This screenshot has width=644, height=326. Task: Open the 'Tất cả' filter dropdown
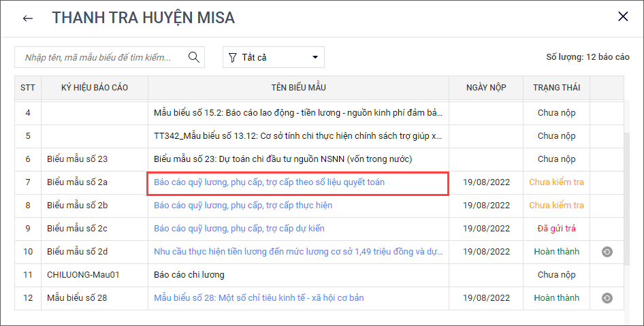(x=274, y=57)
